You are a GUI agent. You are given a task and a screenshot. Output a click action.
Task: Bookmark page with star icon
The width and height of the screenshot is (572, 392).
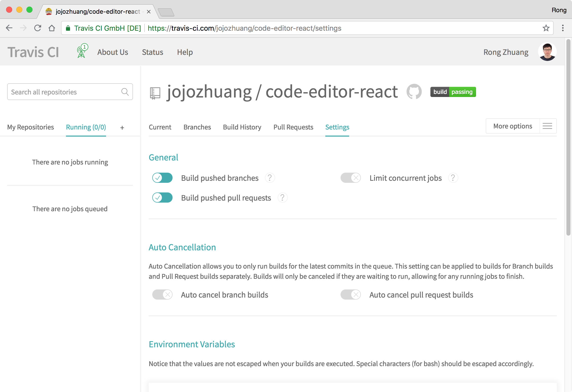pos(546,28)
